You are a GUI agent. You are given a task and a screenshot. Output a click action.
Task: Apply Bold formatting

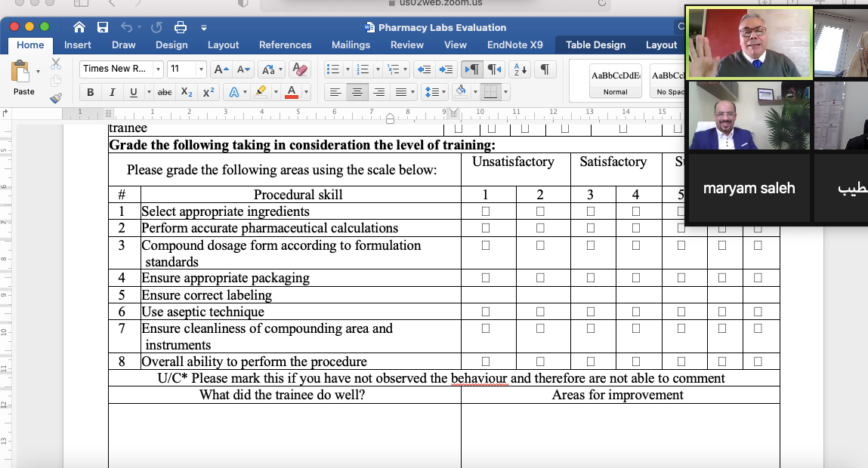click(91, 92)
